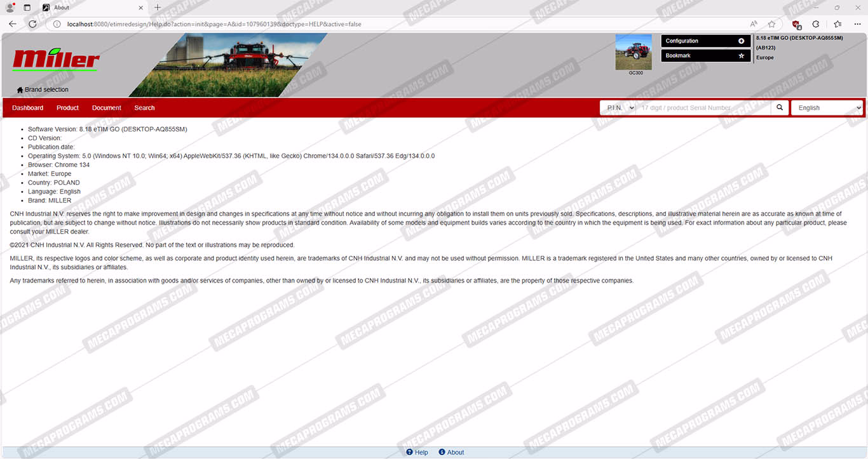Click the sprayer banner image
Viewport: 868px width, 459px height.
(x=227, y=65)
